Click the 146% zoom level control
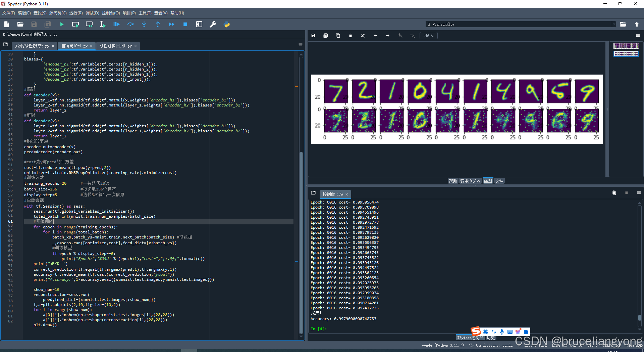This screenshot has height=352, width=644. (428, 36)
